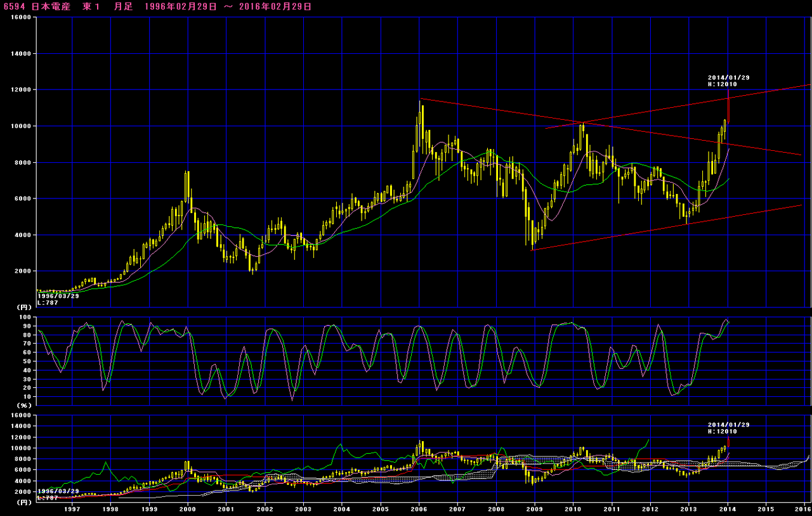Click the "10000" label on the main price axis
This screenshot has width=812, height=516.
pyautogui.click(x=21, y=126)
